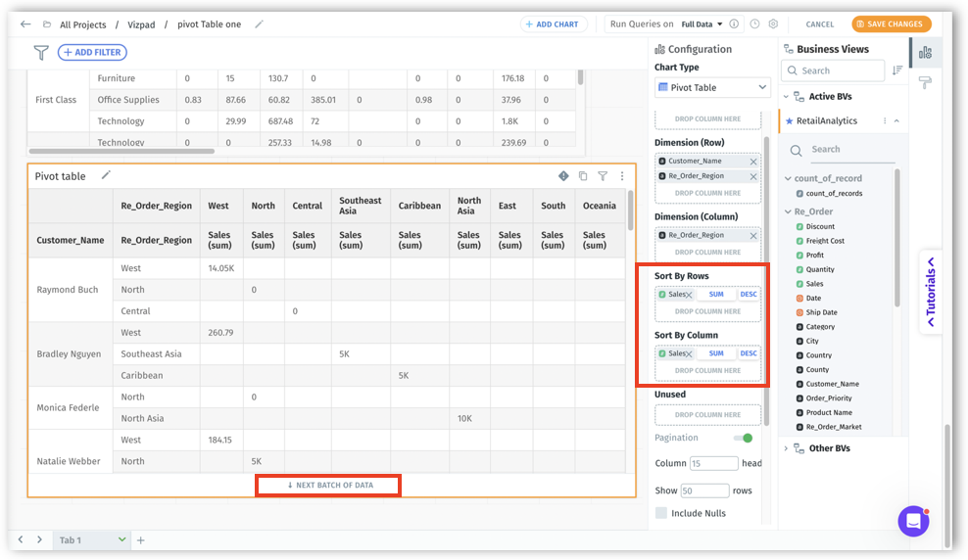The image size is (968, 560).
Task: Open the paint roller formatting panel
Action: [925, 83]
